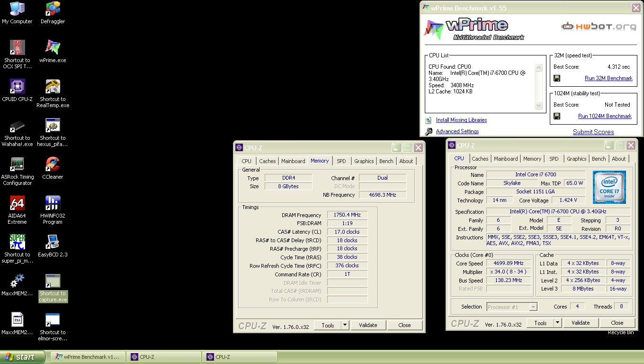This screenshot has height=364, width=644.
Task: Click Tools button in processor CPU-Z window
Action: (540, 323)
